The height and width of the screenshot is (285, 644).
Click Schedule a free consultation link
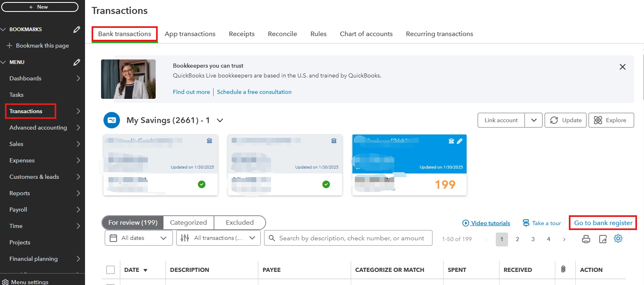254,92
